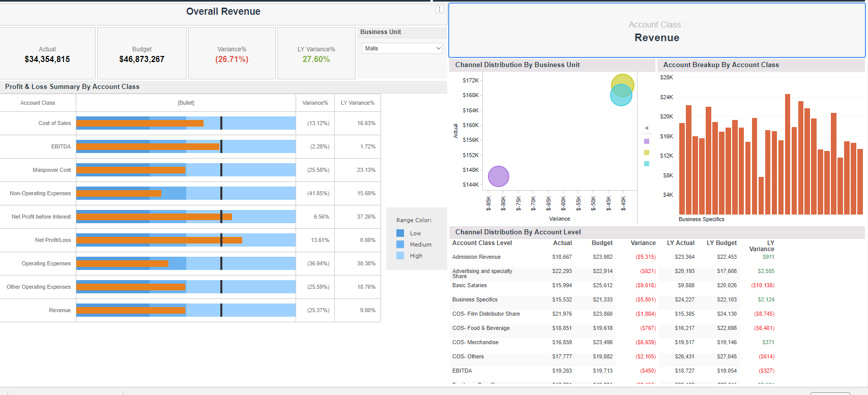
Task: Sort by Variance% column header in P&L table
Action: 315,103
